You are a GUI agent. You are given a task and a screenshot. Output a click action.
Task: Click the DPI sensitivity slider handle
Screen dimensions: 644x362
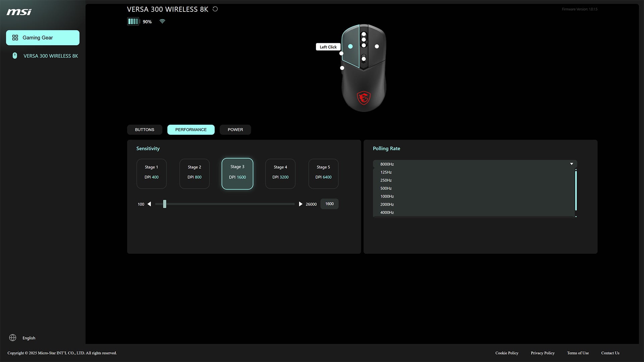click(164, 204)
